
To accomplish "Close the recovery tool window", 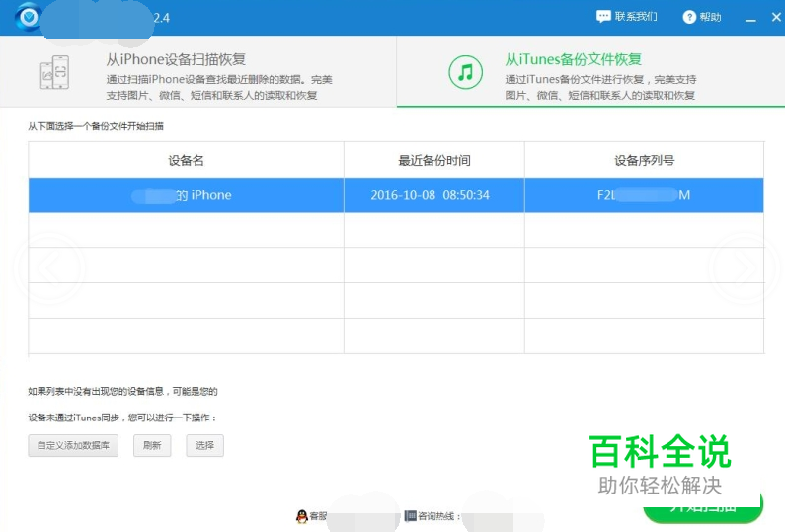I will [x=776, y=17].
